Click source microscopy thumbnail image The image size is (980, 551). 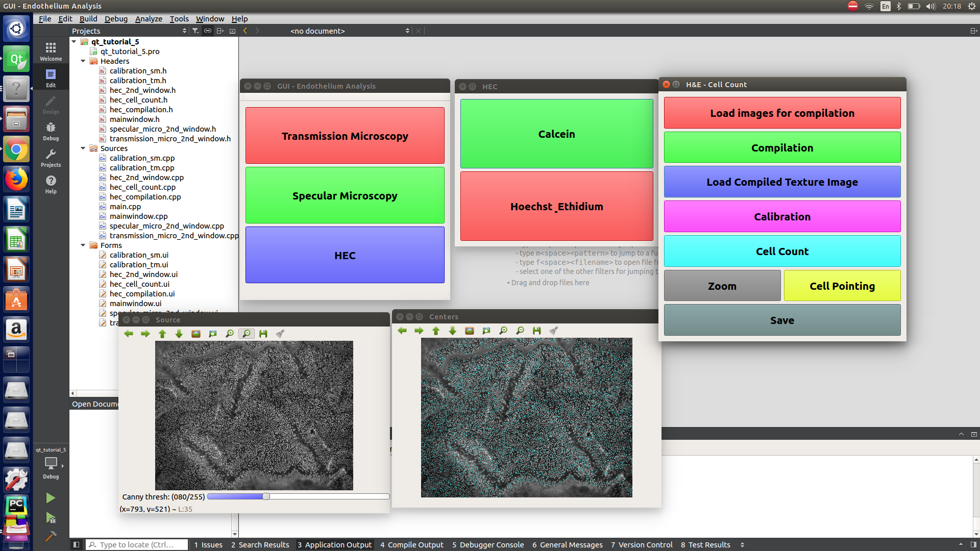[254, 415]
